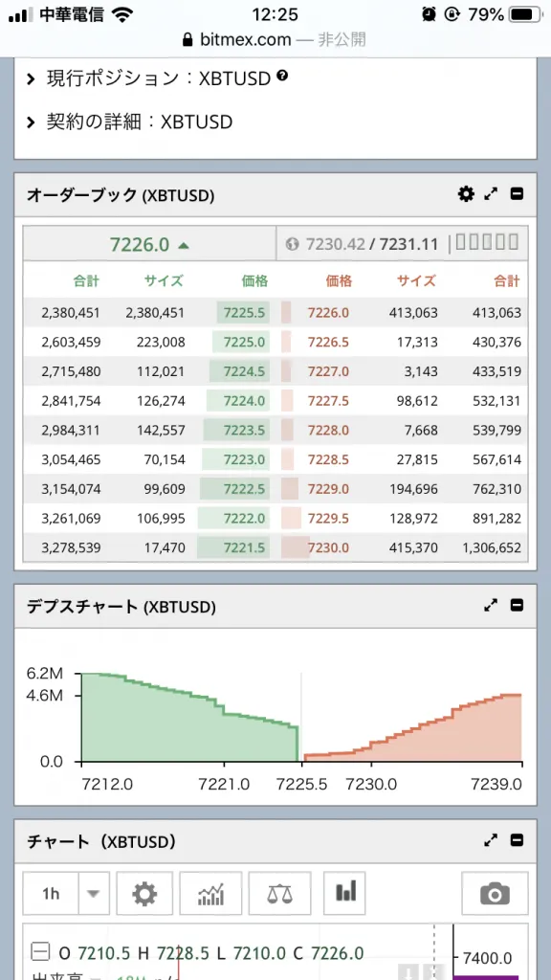Select bid price 7224.5
This screenshot has width=551, height=980.
tap(244, 371)
